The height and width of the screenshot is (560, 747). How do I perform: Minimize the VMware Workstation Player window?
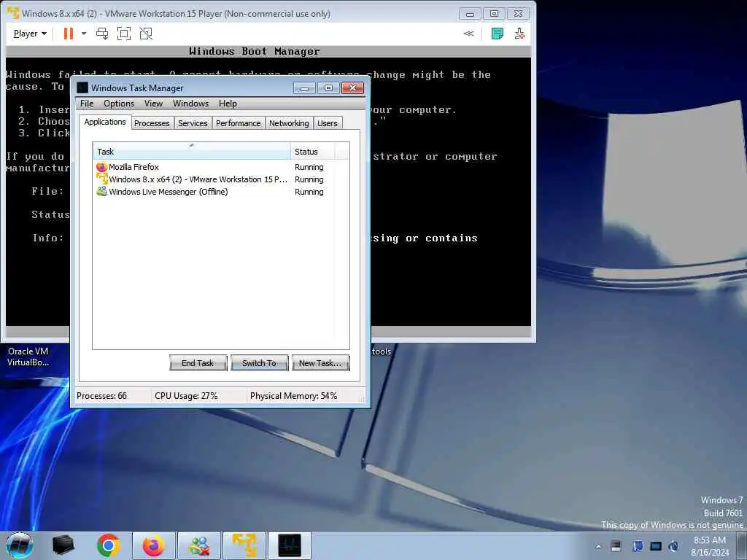[470, 13]
